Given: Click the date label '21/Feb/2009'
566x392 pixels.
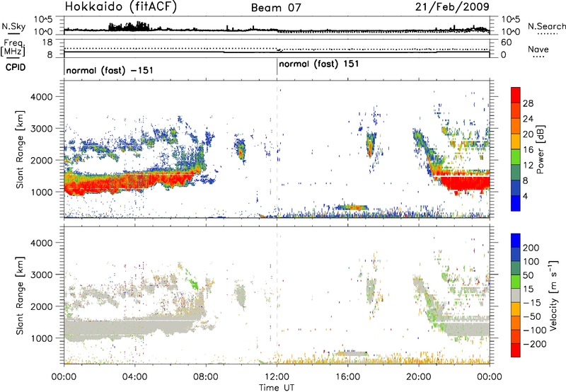Looking at the screenshot, I should tap(452, 6).
